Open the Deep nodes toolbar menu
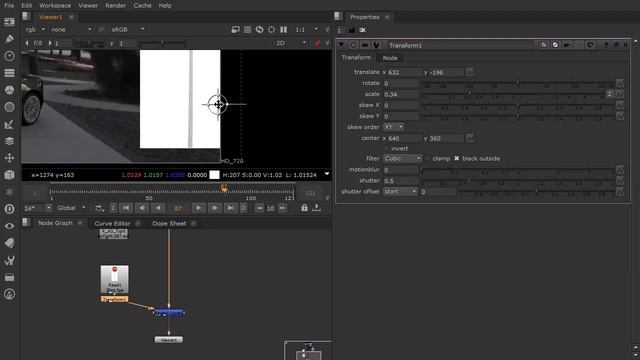Viewport: 640px width, 360px height. (x=9, y=209)
